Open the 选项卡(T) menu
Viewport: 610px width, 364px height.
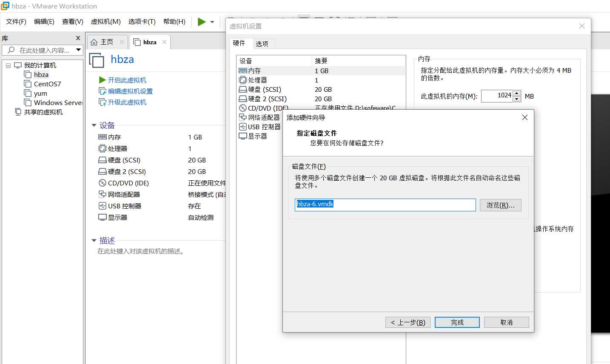(x=142, y=21)
